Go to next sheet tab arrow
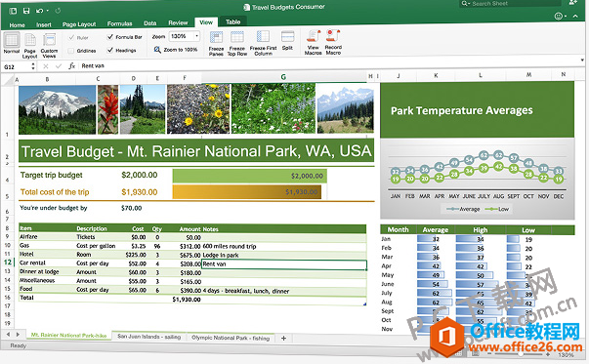The image size is (589, 364). (18, 334)
